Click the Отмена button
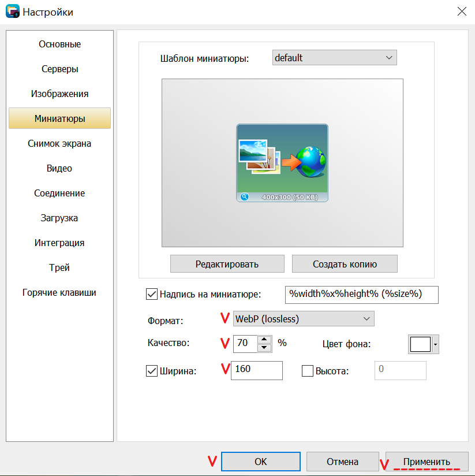The width and height of the screenshot is (475, 476). [342, 462]
